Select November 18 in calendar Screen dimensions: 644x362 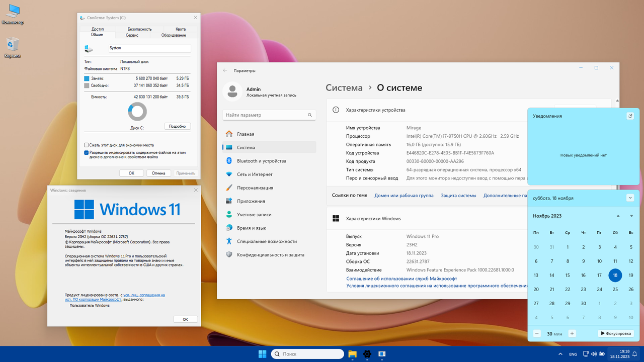click(615, 275)
